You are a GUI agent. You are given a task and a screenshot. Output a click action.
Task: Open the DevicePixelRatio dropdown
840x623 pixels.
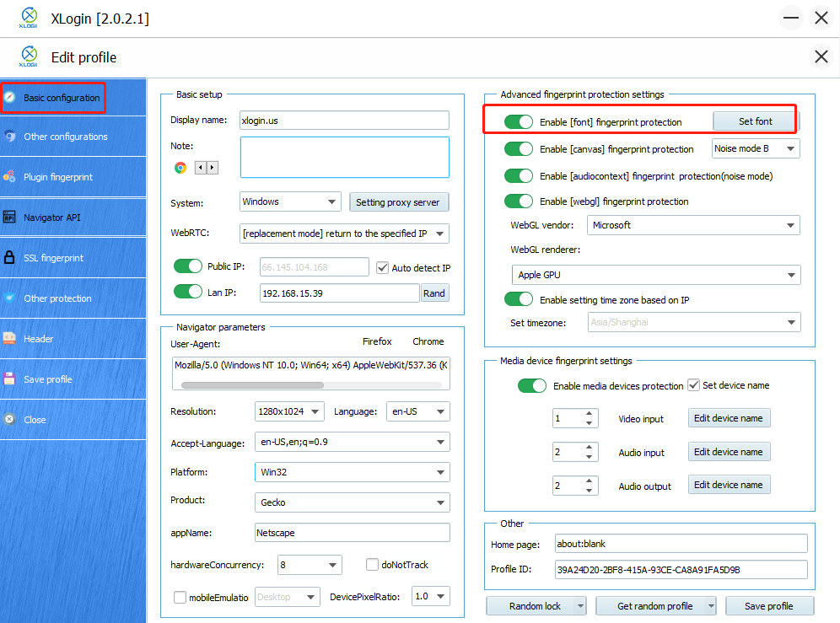(x=430, y=596)
